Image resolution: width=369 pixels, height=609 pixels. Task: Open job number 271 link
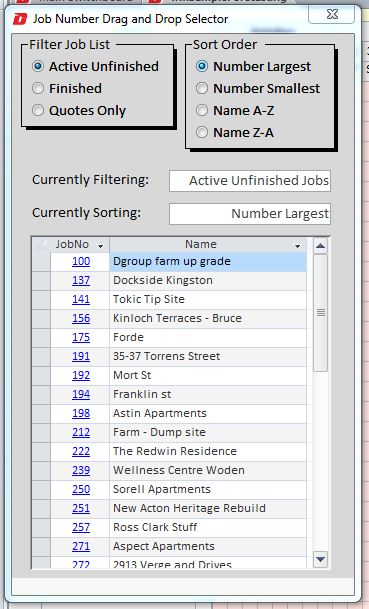pos(81,547)
